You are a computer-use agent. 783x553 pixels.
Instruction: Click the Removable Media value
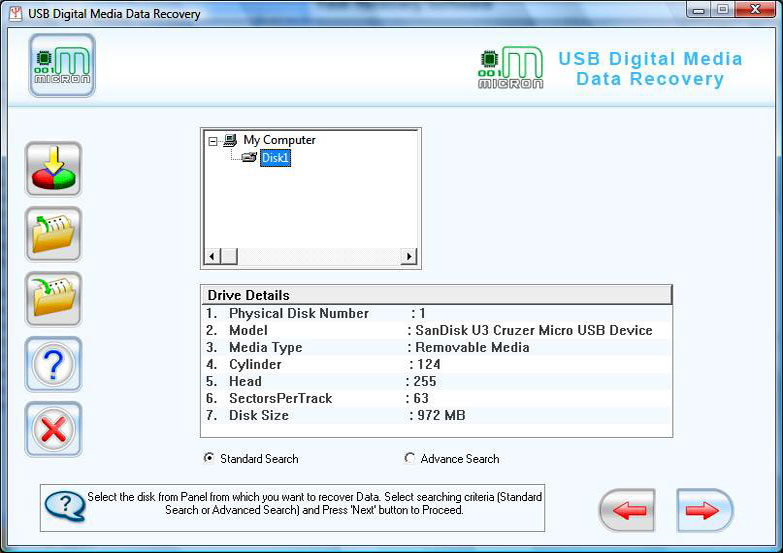tap(472, 347)
